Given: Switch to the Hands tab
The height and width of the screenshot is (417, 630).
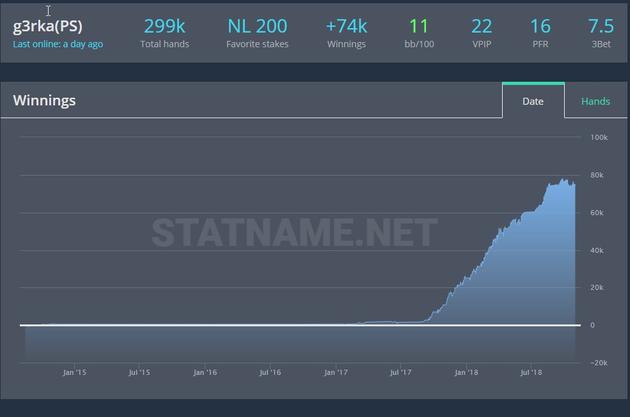Looking at the screenshot, I should point(595,101).
